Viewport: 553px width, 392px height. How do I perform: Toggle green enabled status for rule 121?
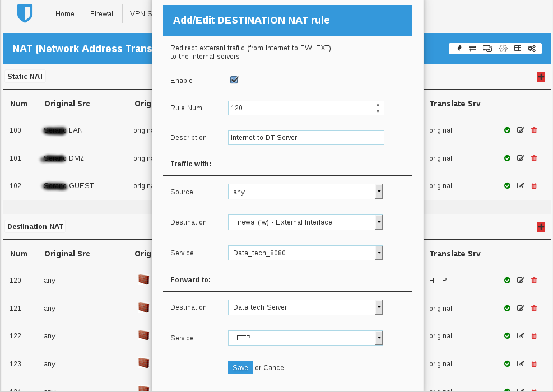(507, 309)
